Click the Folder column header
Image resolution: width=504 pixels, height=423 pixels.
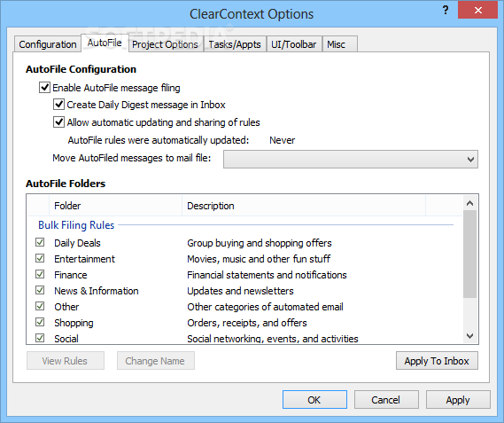pyautogui.click(x=115, y=206)
